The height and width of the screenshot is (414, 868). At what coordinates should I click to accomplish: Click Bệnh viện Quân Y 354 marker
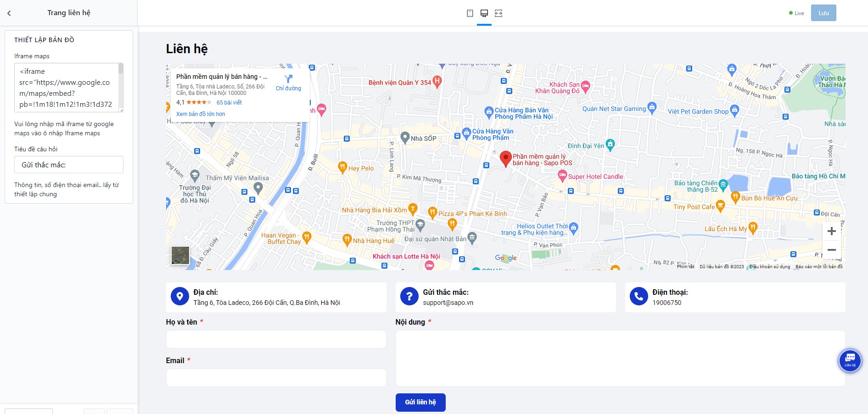click(x=437, y=82)
